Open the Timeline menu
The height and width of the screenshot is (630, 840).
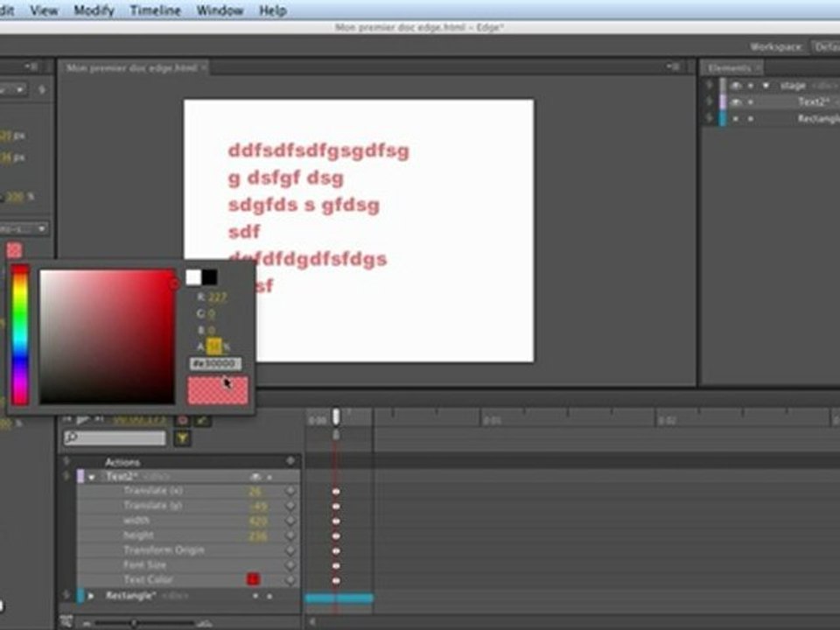pos(156,10)
